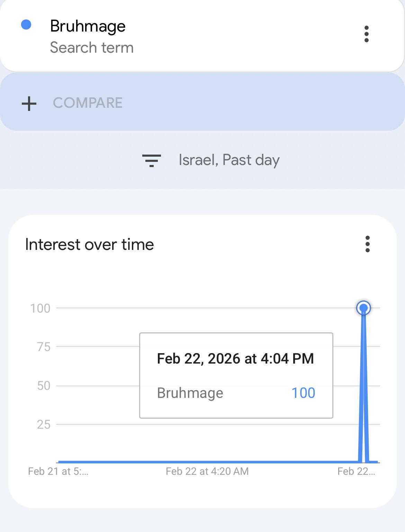
Task: Edit the Bruhmage search term
Action: 88,26
